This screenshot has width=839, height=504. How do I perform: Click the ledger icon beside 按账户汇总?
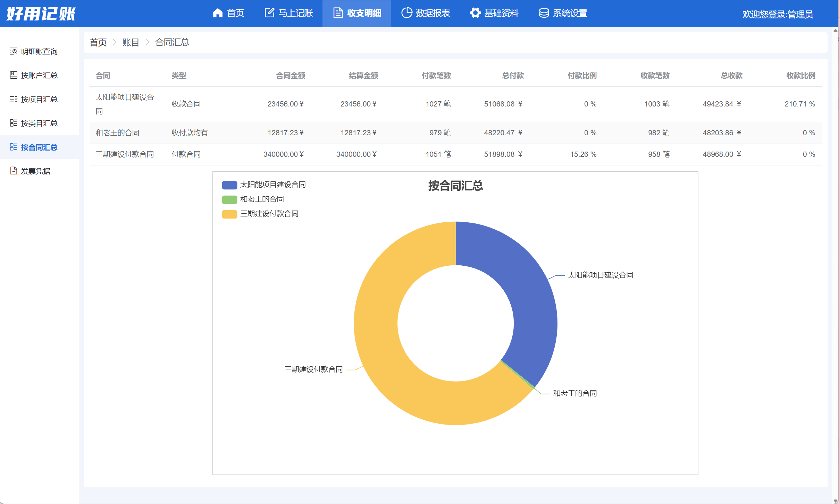click(14, 75)
